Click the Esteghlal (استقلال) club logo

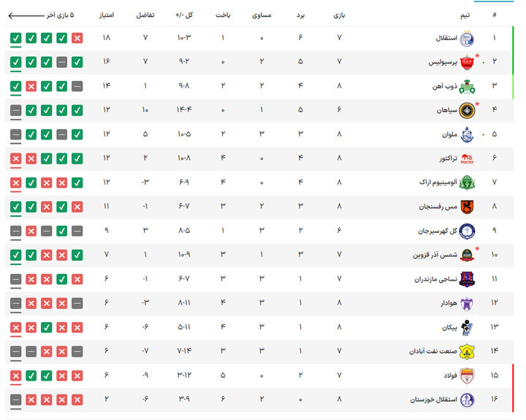(x=468, y=38)
